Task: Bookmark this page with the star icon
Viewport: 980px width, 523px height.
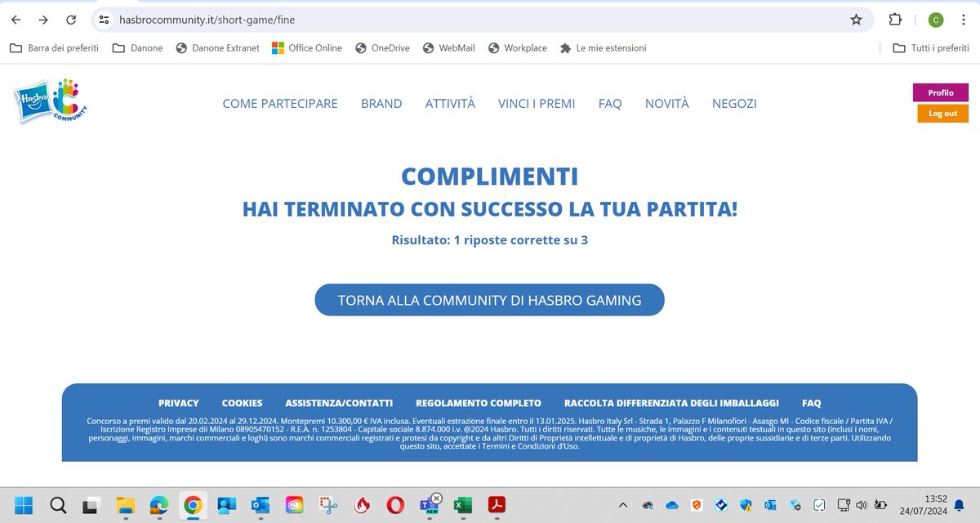Action: 856,20
